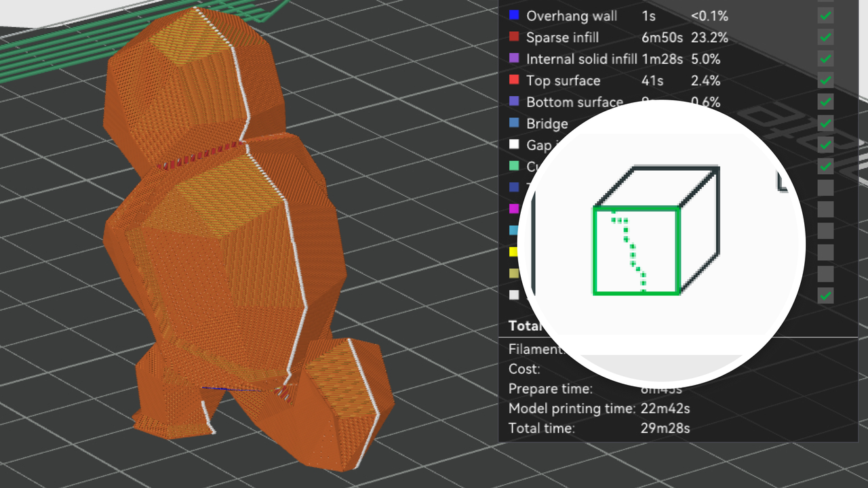The height and width of the screenshot is (488, 868).
Task: Disable Top surface display checkbox
Action: point(825,81)
